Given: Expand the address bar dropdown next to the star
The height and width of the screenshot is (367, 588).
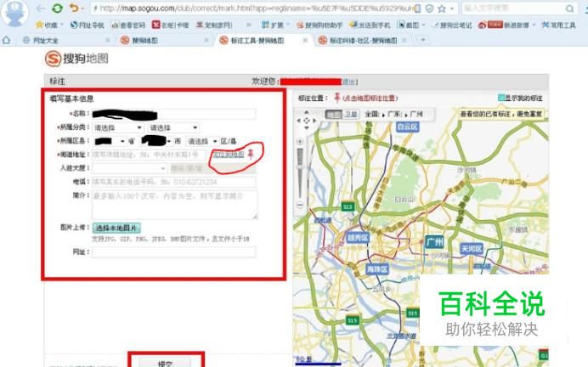Looking at the screenshot, I should click(453, 8).
